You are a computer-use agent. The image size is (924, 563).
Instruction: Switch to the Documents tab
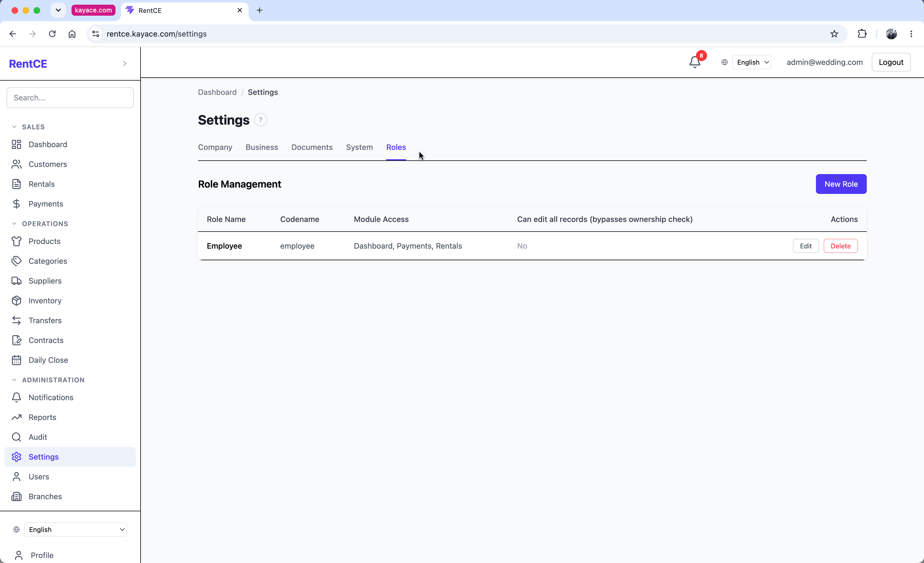312,147
